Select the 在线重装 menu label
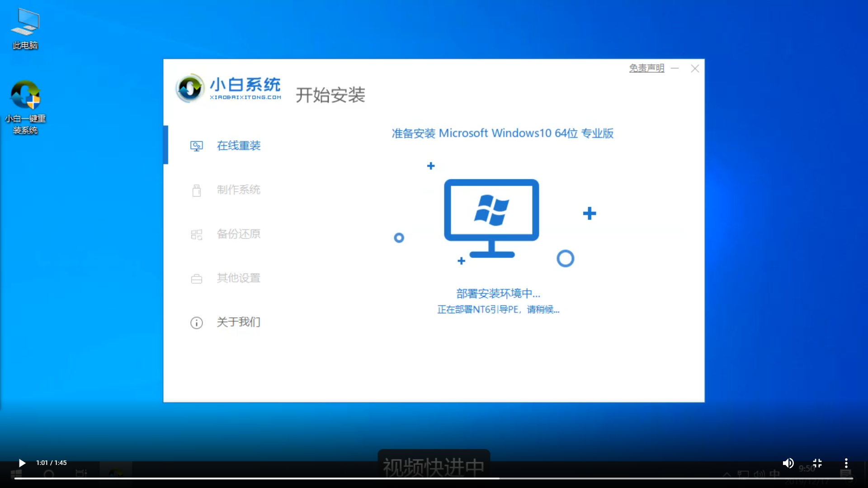Image resolution: width=868 pixels, height=488 pixels. tap(238, 146)
